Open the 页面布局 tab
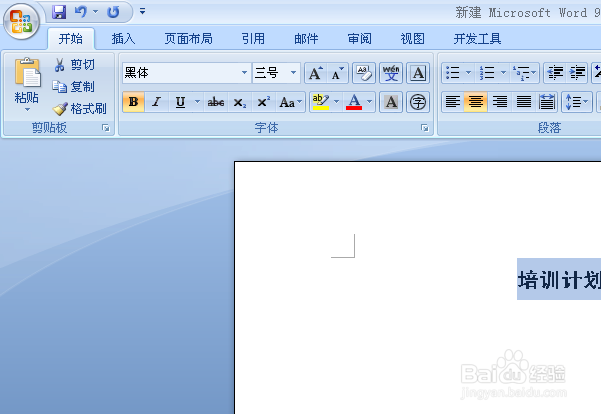 click(188, 39)
